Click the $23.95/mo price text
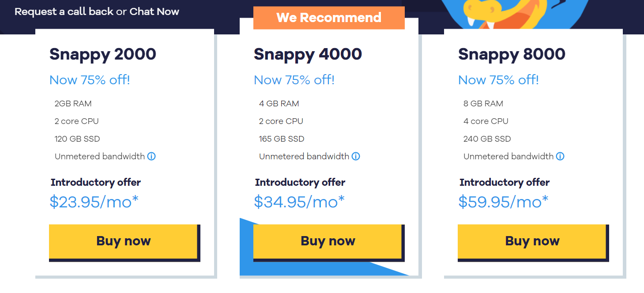This screenshot has width=644, height=293. pyautogui.click(x=94, y=202)
